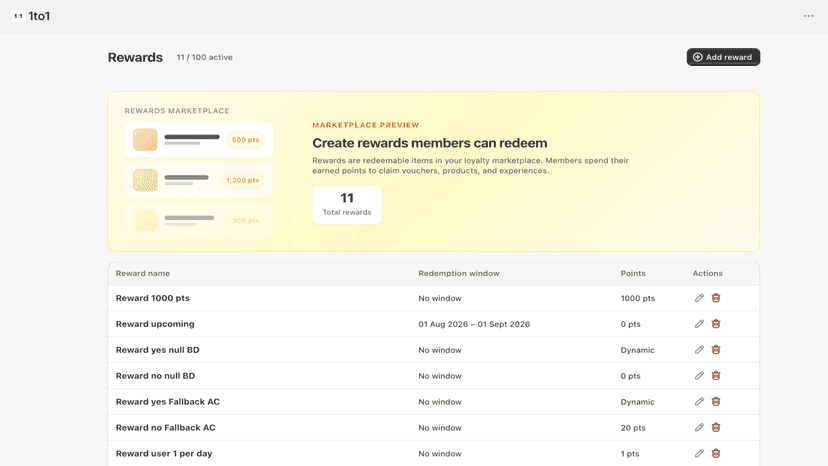Viewport: 828px width, 466px height.
Task: Edit the Reward 1000 pts entry
Action: (x=699, y=298)
